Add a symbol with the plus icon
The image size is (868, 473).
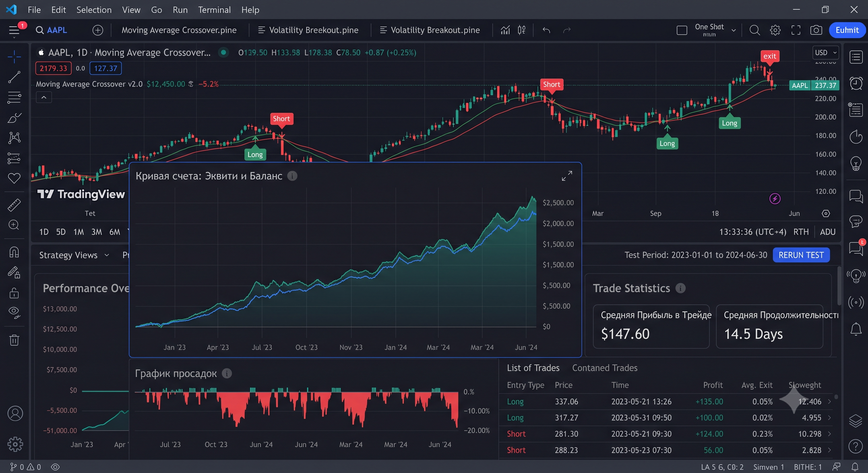point(98,30)
